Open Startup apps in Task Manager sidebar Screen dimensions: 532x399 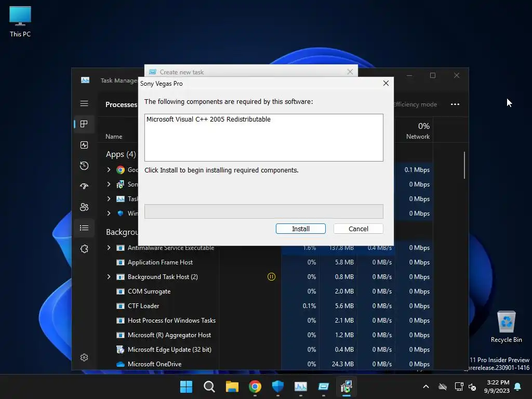pos(84,187)
